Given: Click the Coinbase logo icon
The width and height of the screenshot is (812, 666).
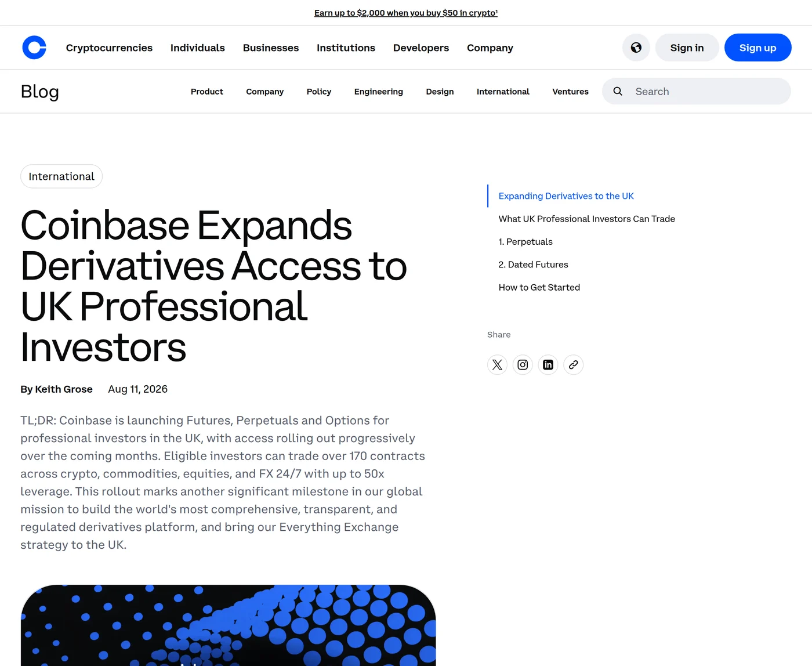Looking at the screenshot, I should [34, 48].
